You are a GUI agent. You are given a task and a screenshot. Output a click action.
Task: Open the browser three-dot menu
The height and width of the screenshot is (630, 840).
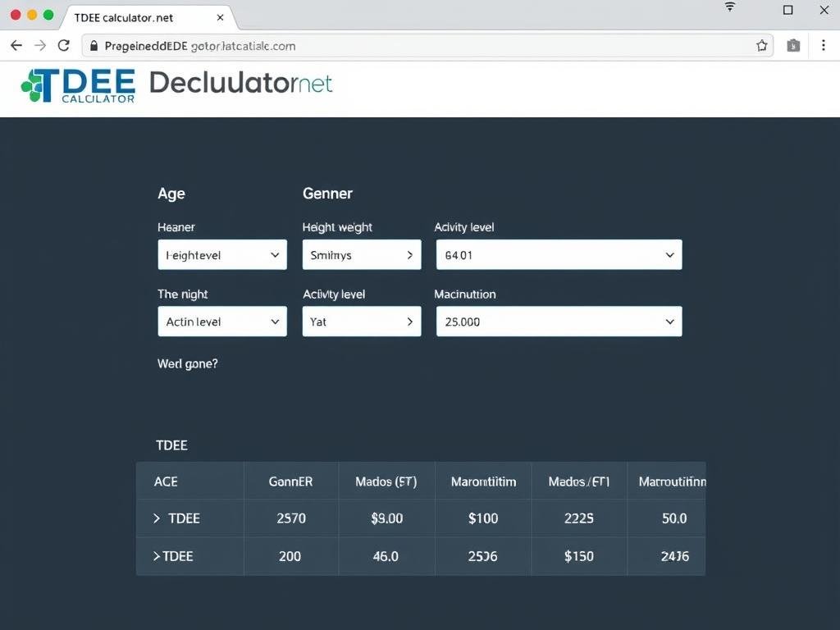pyautogui.click(x=823, y=46)
